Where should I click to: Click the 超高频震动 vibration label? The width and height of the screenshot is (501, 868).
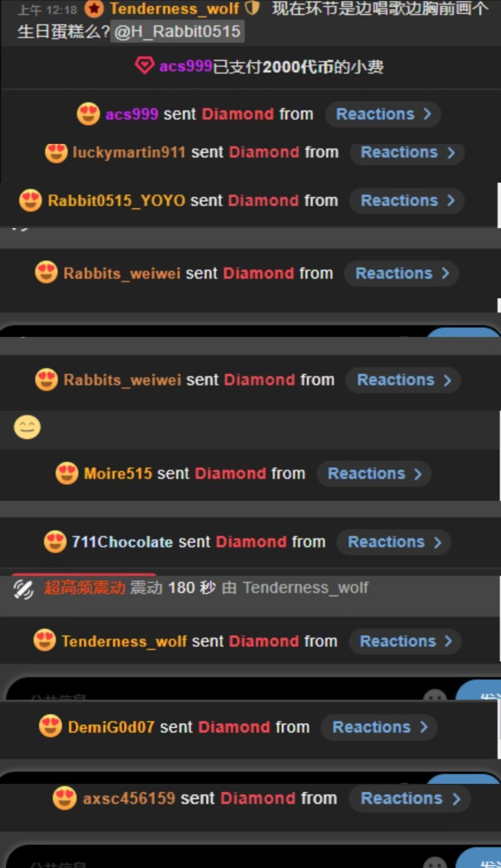(x=85, y=588)
